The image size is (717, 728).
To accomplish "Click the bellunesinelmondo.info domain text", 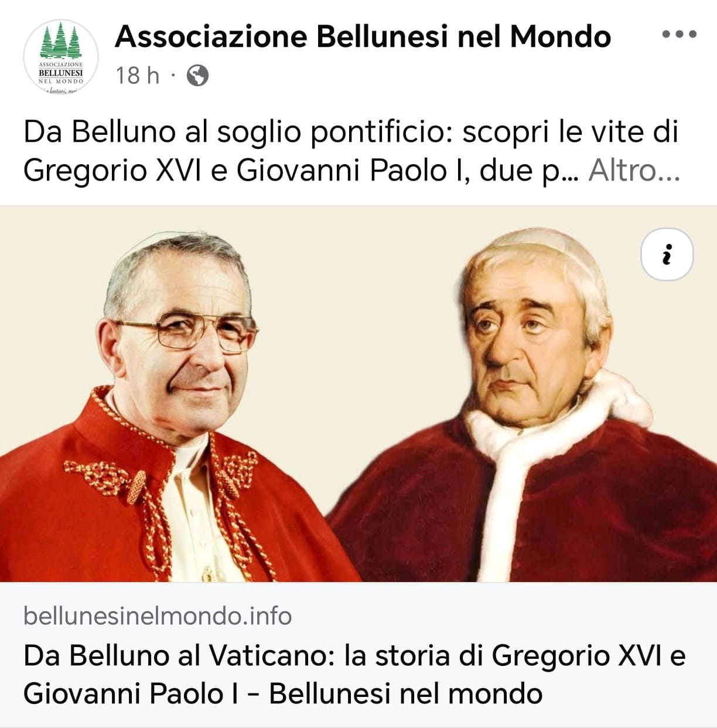I will (158, 616).
